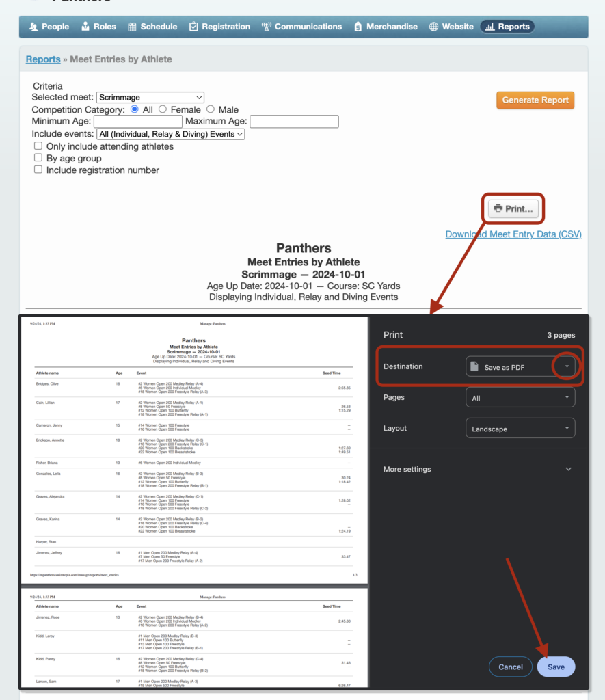Image resolution: width=605 pixels, height=700 pixels.
Task: Check the By age group option
Action: tap(38, 158)
